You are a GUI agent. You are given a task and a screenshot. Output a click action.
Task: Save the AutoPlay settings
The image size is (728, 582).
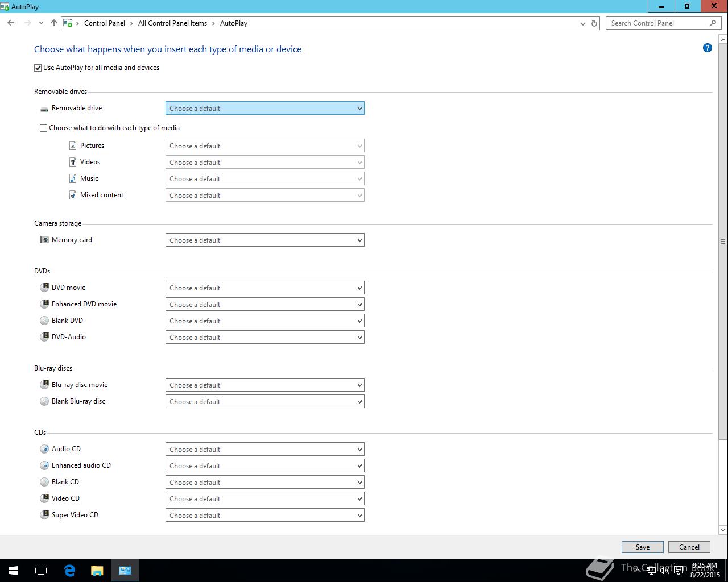tap(642, 547)
